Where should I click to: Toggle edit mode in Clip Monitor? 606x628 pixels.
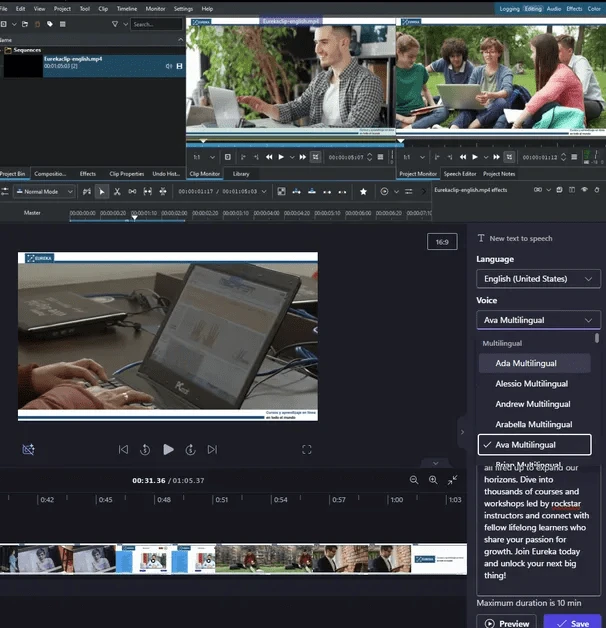click(315, 157)
